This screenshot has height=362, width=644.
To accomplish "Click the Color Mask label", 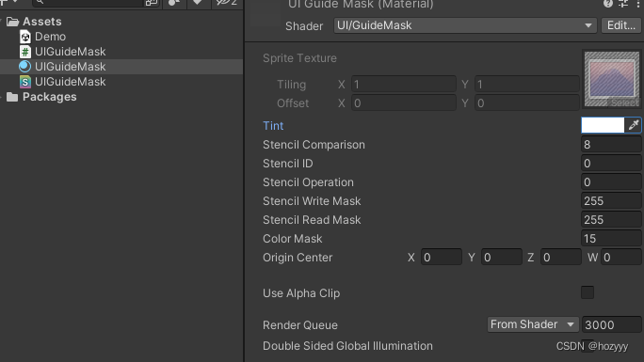I will 293,239.
